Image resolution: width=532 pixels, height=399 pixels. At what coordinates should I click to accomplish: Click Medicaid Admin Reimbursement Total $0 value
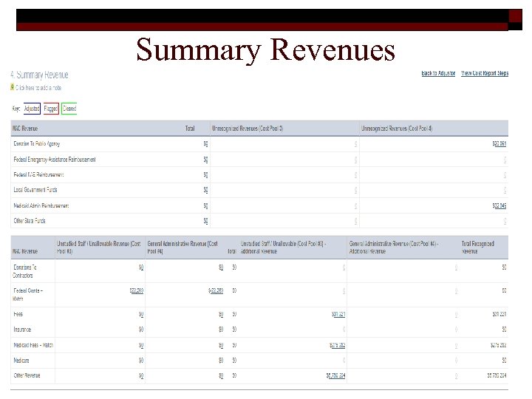pos(205,205)
